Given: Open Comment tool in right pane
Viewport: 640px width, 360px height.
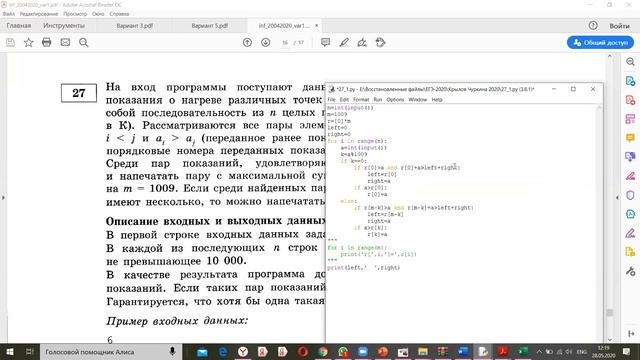Looking at the screenshot, I should pos(630,138).
